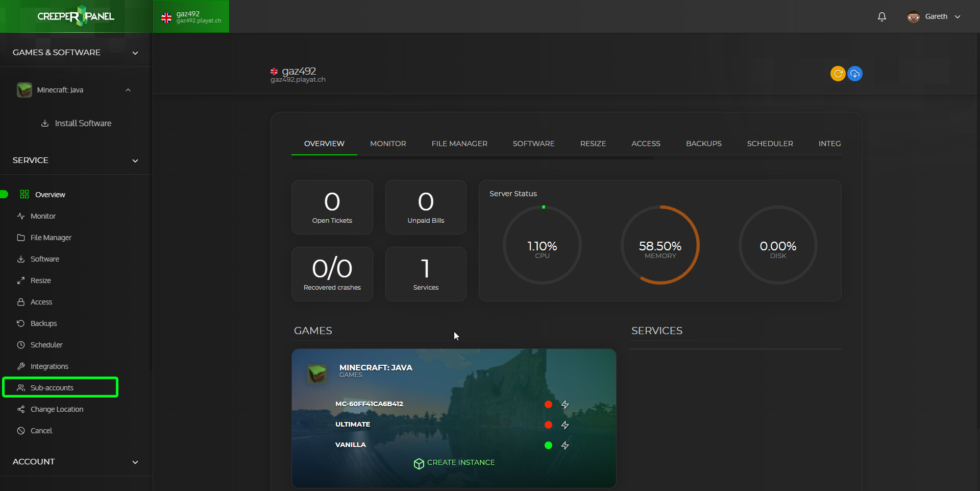Open the Change Location share icon
Screen dimensions: 980x491
(x=21, y=409)
